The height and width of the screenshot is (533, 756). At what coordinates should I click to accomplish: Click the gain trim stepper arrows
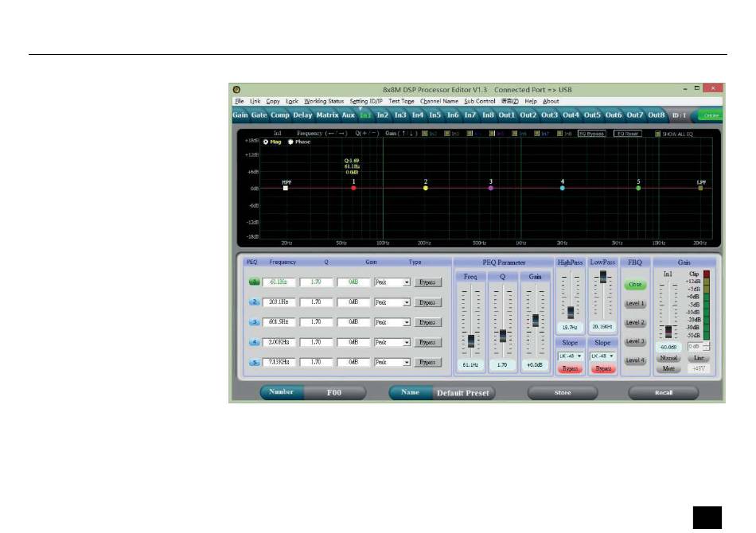tap(707, 347)
